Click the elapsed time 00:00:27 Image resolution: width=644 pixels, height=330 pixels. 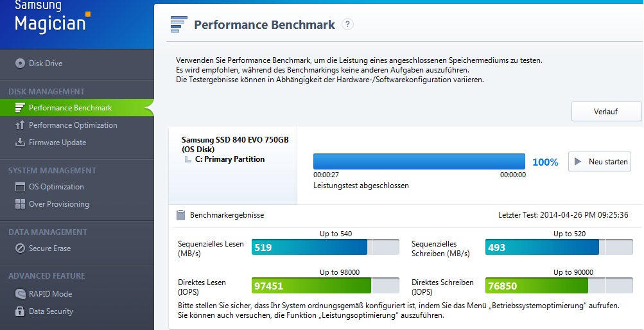coord(326,175)
